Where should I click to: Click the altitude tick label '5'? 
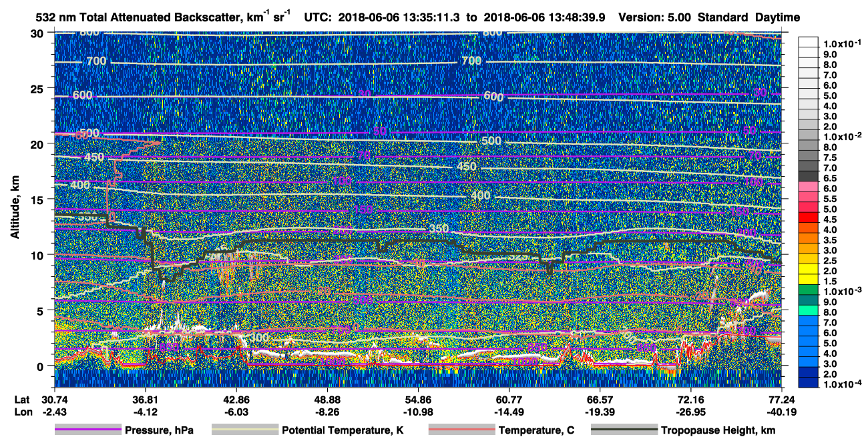tap(42, 310)
